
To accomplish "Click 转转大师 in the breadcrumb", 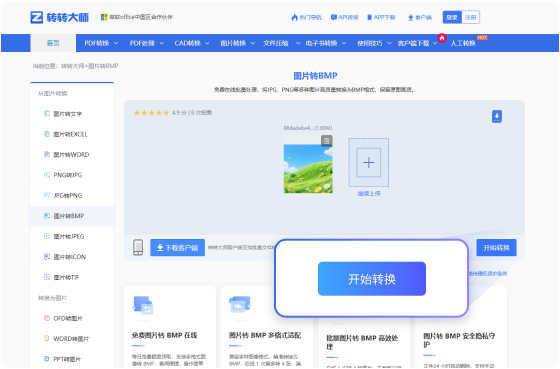I will [x=73, y=66].
